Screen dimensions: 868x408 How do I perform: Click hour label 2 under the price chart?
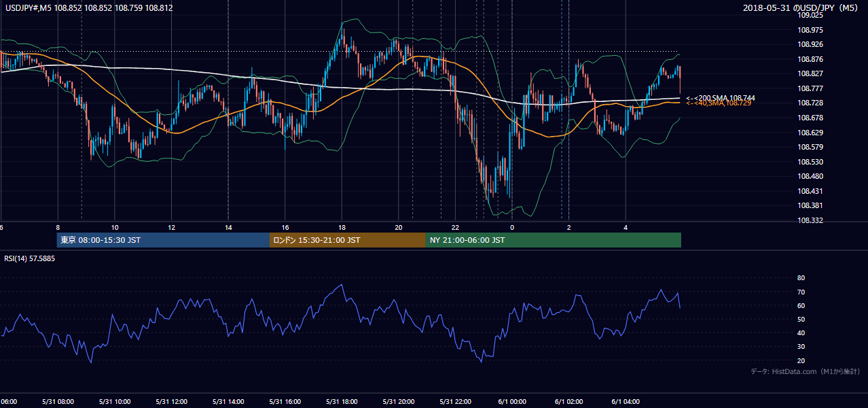[569, 228]
